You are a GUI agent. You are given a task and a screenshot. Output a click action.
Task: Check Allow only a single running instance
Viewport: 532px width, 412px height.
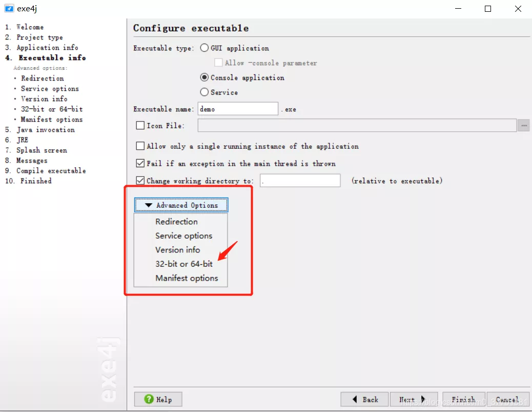click(x=140, y=146)
